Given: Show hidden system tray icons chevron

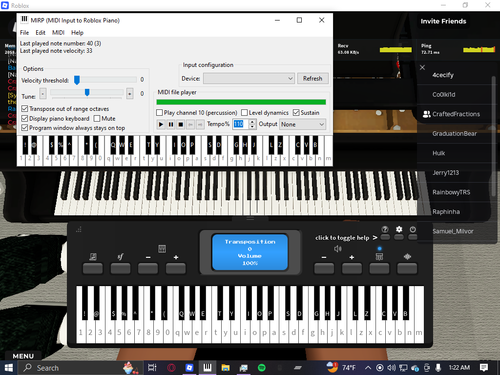Looking at the screenshot, I should pyautogui.click(x=368, y=368).
